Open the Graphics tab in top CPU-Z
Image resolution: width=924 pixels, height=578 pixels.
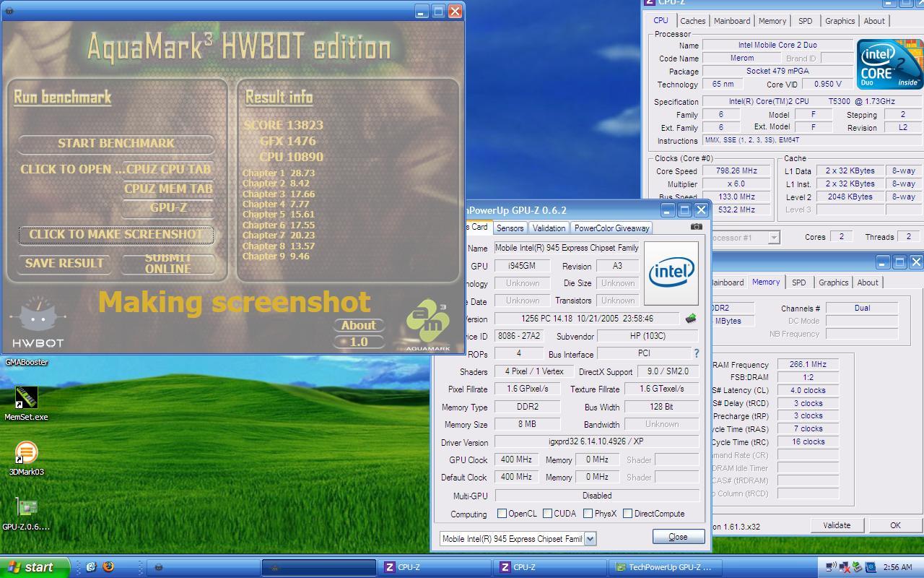pos(840,21)
